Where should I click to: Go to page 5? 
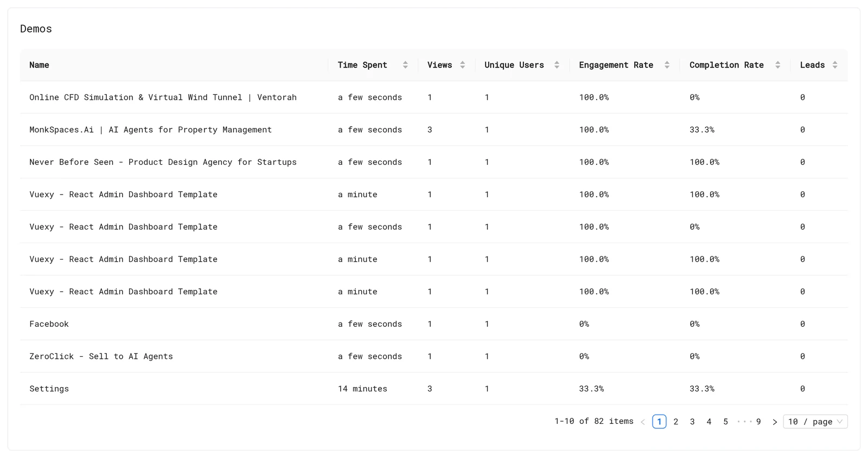tap(725, 422)
